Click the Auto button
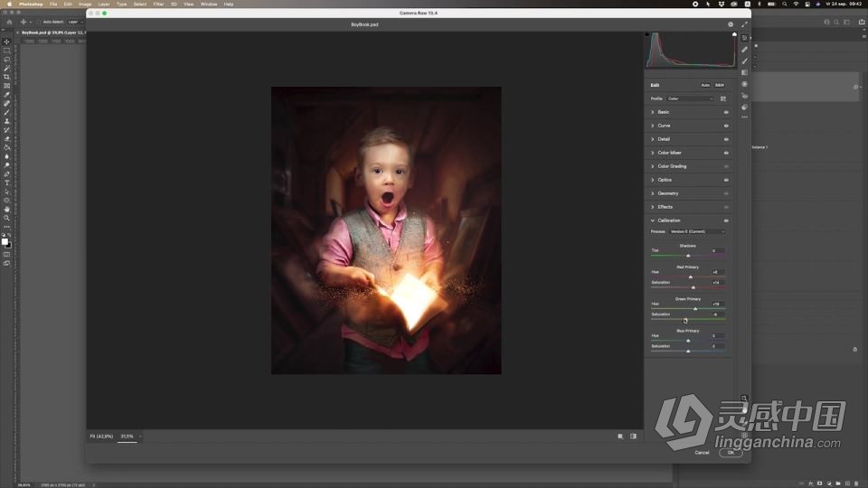 [704, 85]
